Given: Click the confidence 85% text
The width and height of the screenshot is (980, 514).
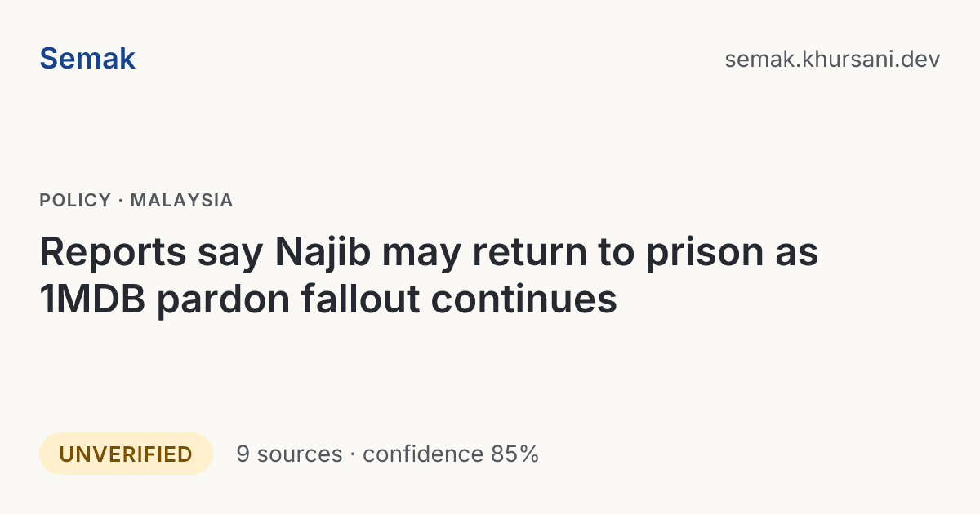Looking at the screenshot, I should [x=451, y=454].
